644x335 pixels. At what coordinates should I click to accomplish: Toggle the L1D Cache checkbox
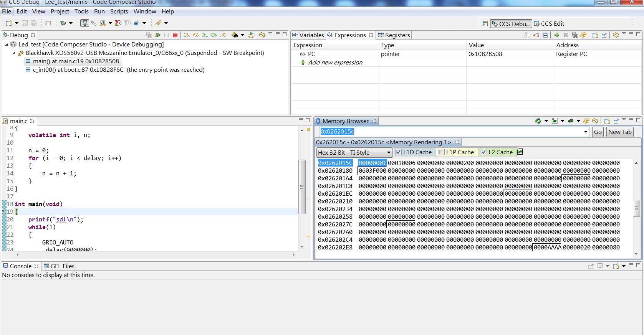point(398,152)
